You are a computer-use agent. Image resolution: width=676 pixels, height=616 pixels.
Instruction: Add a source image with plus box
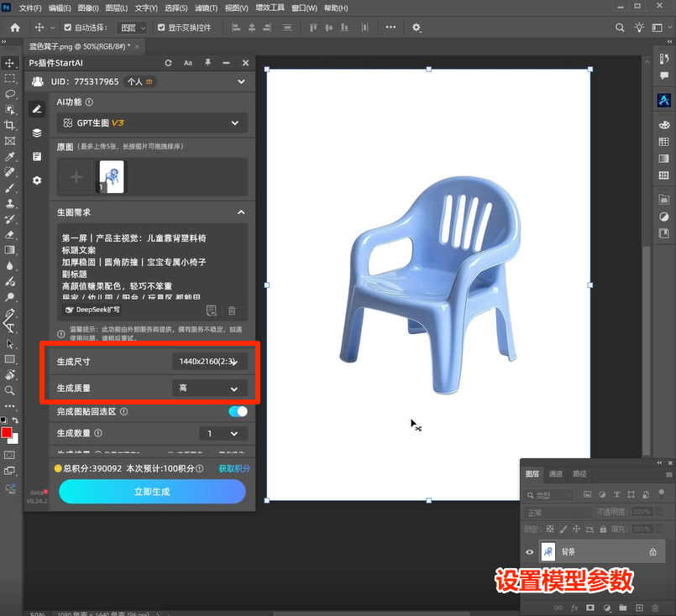click(x=76, y=176)
